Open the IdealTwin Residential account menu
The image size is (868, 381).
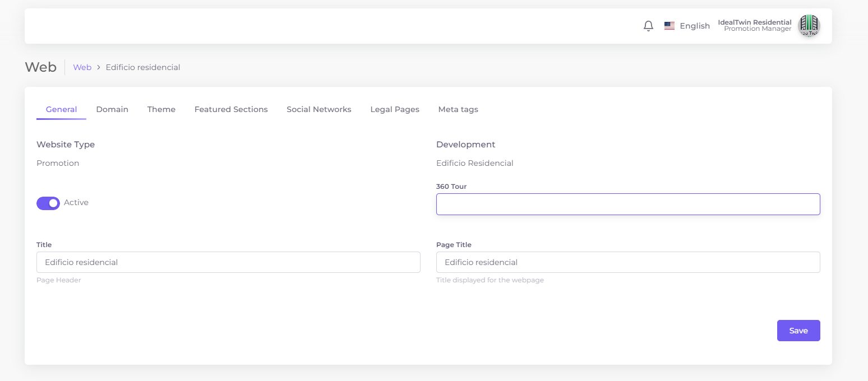click(754, 25)
